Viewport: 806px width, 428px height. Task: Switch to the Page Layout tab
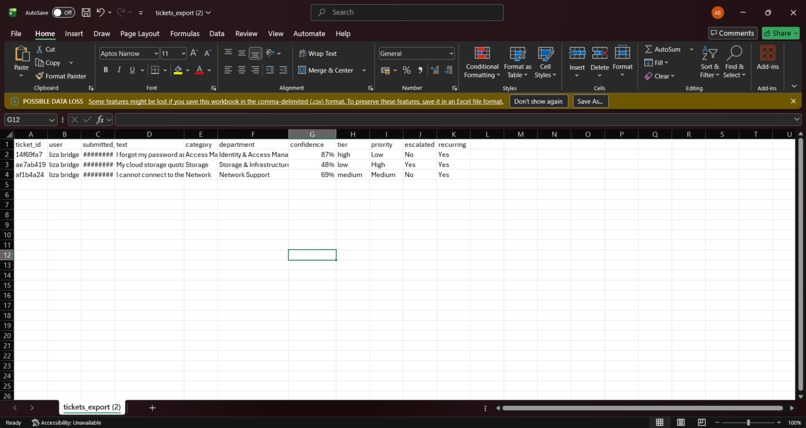coord(140,33)
